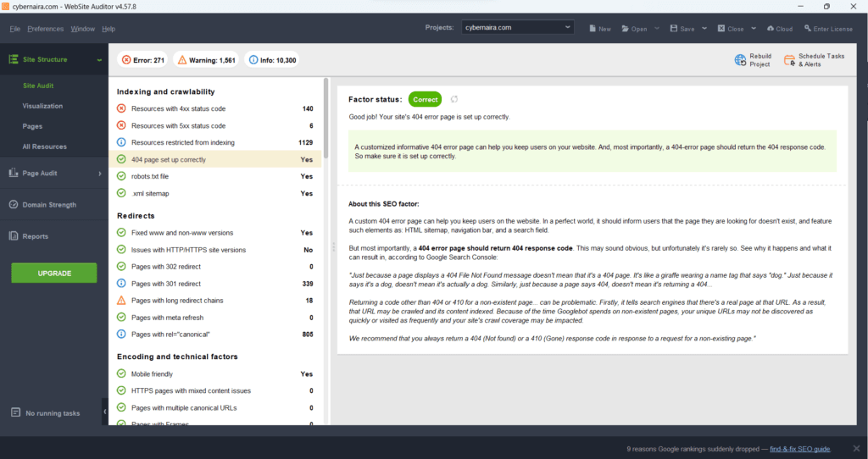The image size is (868, 459).
Task: Click the Open project folder icon
Action: [625, 28]
